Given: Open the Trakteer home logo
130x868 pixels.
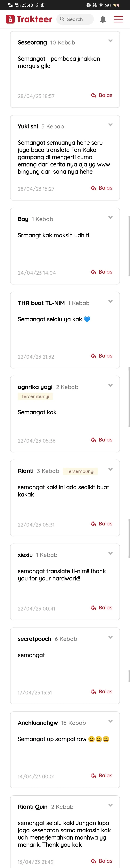Looking at the screenshot, I should [x=29, y=19].
